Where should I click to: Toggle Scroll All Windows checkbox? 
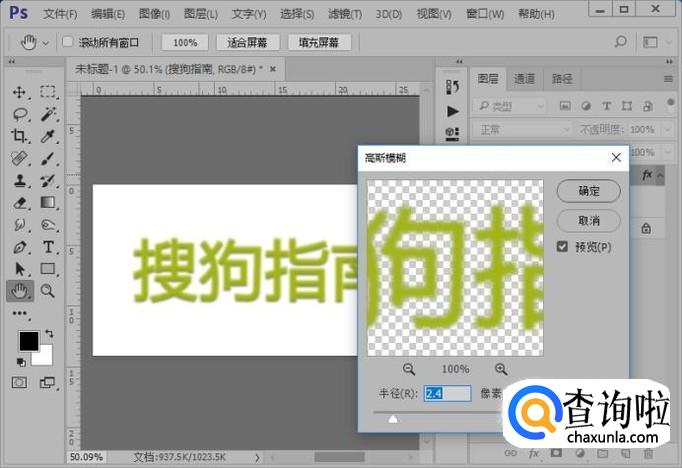coord(67,42)
